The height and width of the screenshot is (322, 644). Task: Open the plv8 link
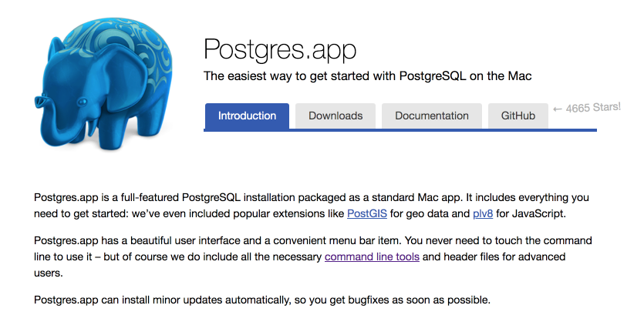483,213
